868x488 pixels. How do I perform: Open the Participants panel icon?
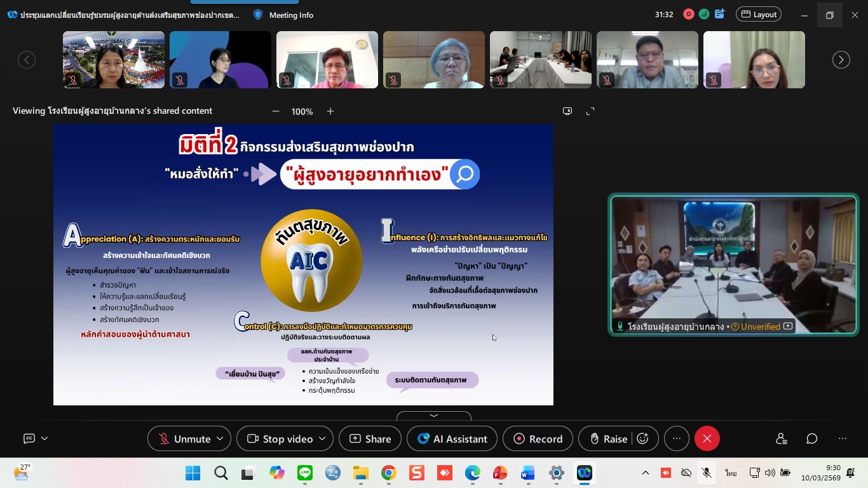[x=781, y=438]
